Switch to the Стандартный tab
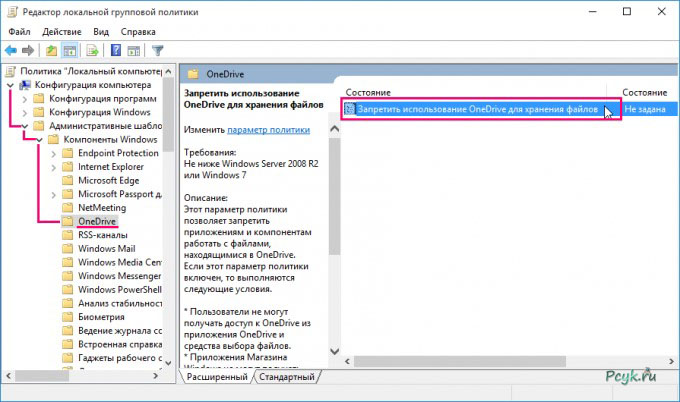 tap(287, 378)
